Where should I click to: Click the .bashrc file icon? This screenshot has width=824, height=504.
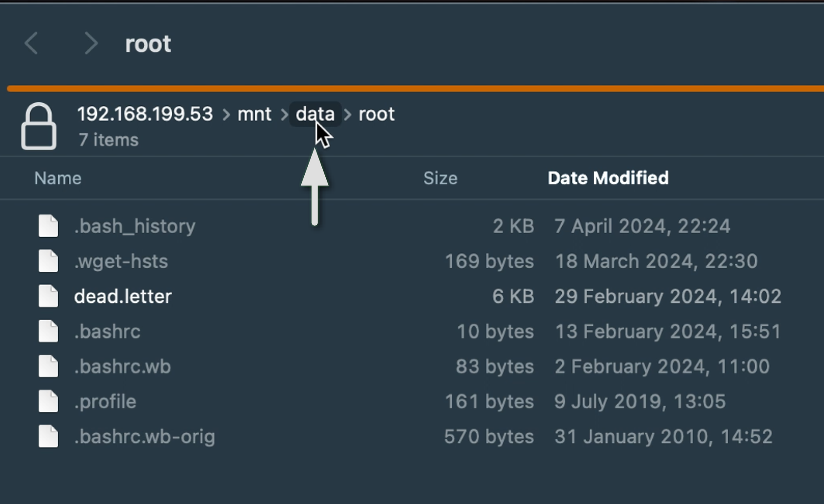(x=48, y=331)
